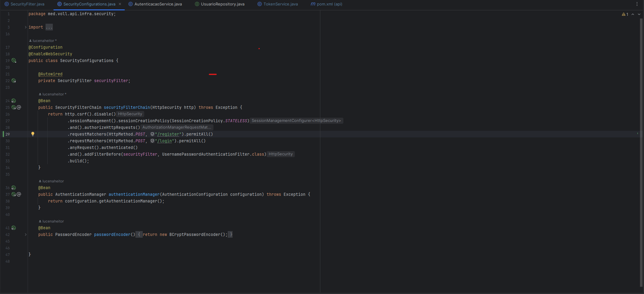Click the SessionManagementConfigurer<HttpSecurity> inlay hint

pyautogui.click(x=296, y=121)
